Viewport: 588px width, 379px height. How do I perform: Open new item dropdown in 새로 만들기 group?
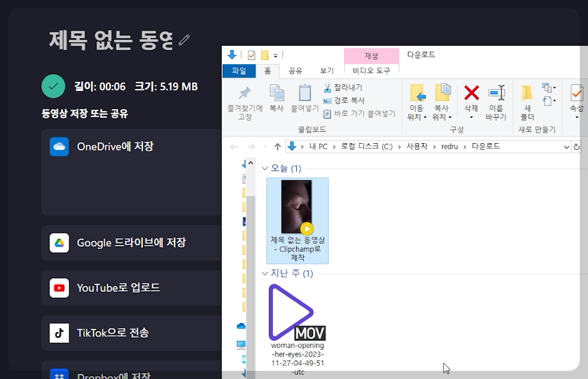pyautogui.click(x=549, y=88)
